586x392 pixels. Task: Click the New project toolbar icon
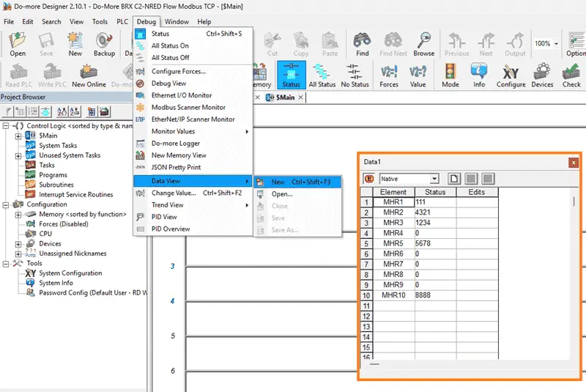point(75,44)
